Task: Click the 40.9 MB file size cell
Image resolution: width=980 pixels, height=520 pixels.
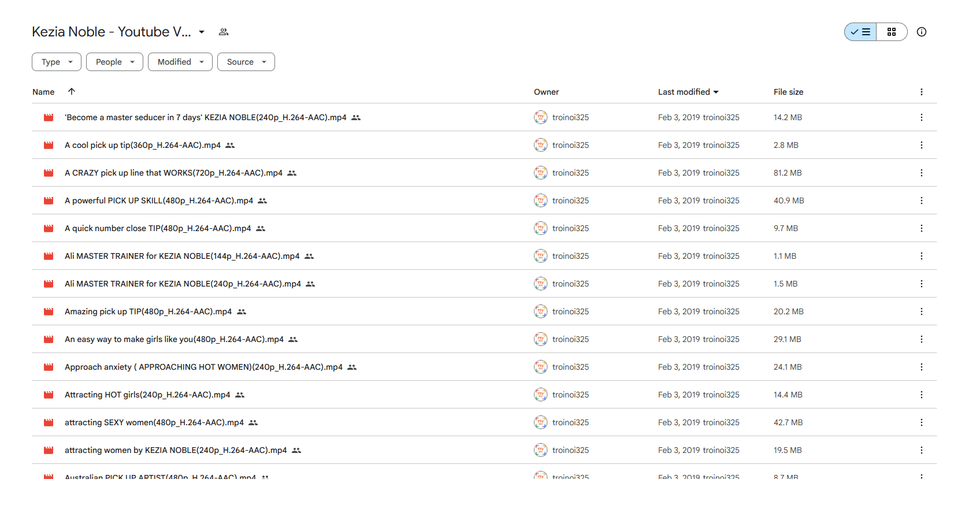Action: (x=789, y=200)
